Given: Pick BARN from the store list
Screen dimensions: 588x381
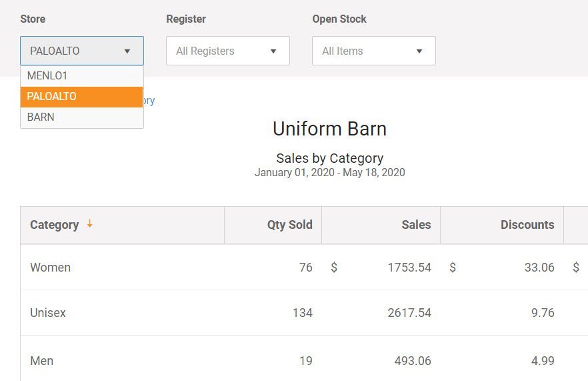Looking at the screenshot, I should (x=82, y=117).
